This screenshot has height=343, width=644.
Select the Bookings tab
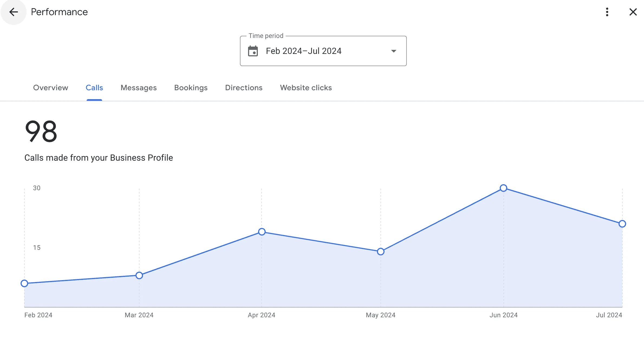click(x=191, y=88)
